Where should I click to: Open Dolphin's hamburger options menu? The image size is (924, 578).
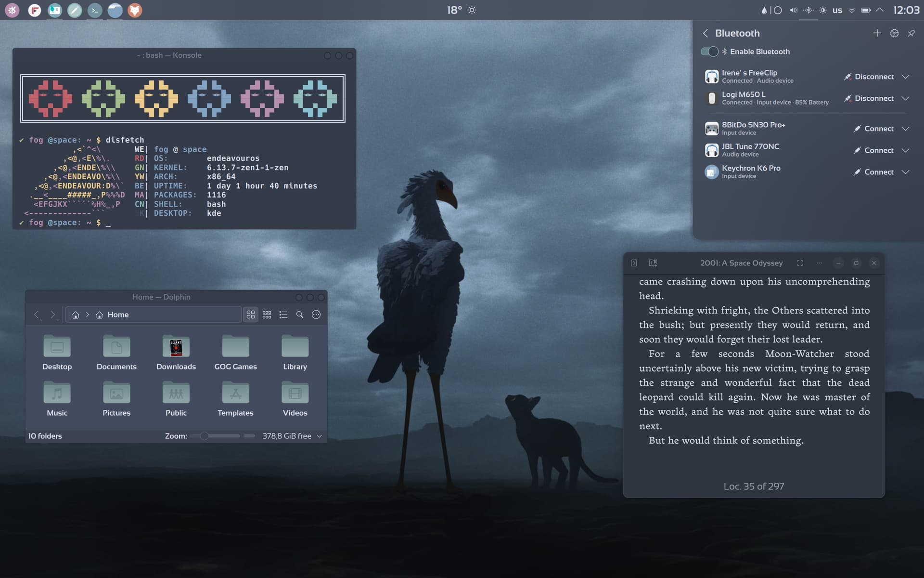(x=316, y=315)
